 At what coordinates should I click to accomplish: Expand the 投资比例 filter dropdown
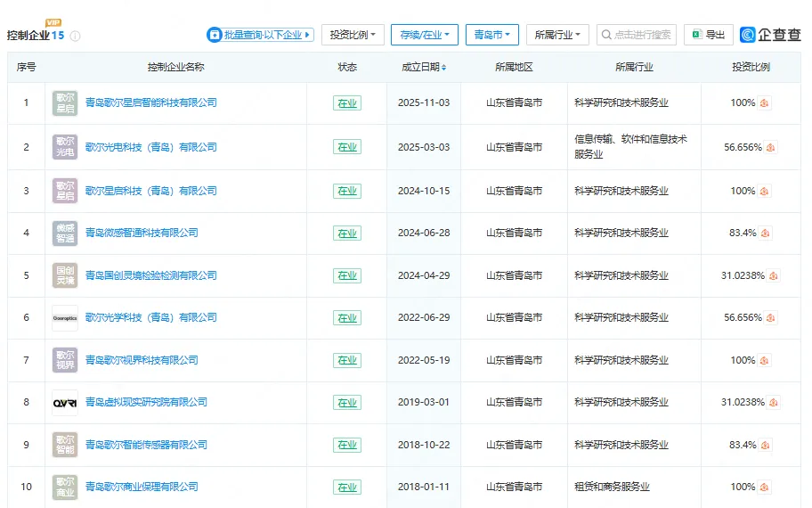coord(352,35)
